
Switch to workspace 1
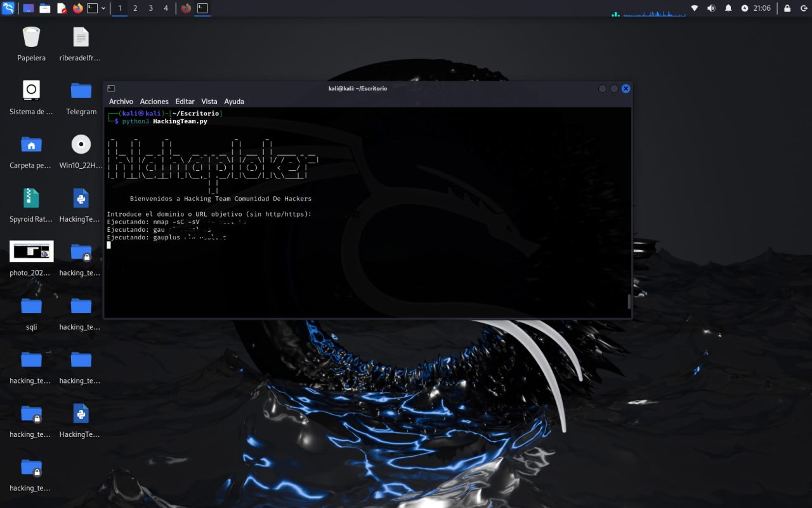tap(120, 8)
